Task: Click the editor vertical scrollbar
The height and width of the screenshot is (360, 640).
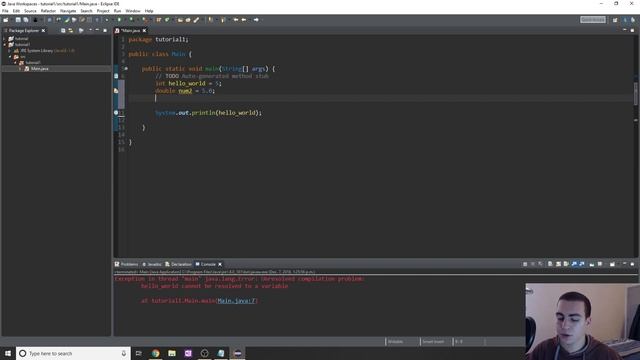Action: tap(636, 93)
